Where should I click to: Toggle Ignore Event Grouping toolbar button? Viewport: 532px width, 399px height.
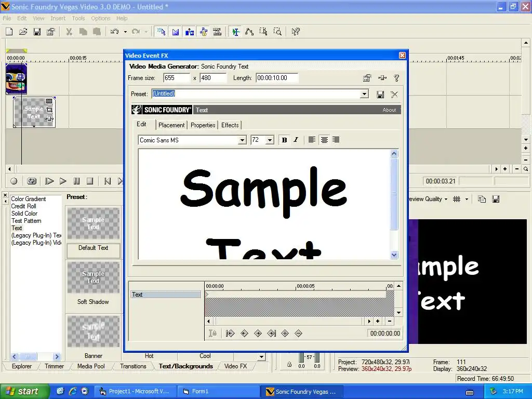point(217,32)
